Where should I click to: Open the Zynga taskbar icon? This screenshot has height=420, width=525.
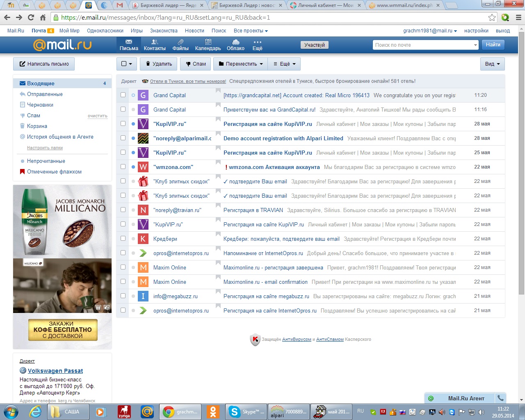pyautogui.click(x=124, y=411)
